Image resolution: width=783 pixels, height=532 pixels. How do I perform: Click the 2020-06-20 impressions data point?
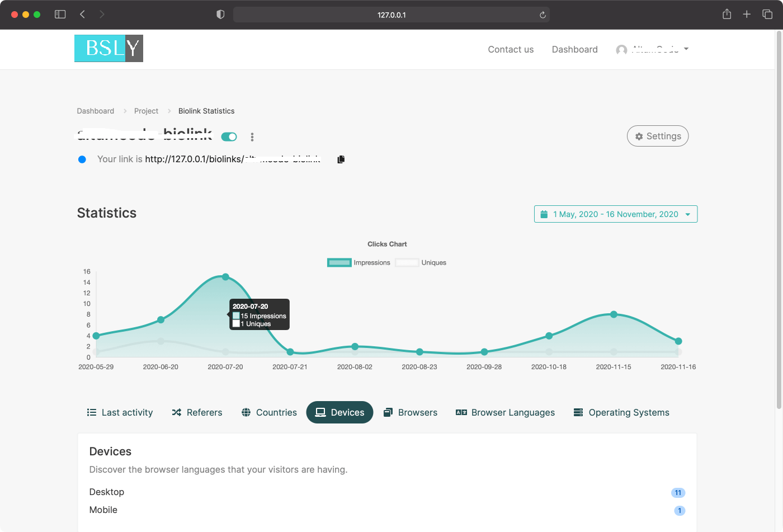point(161,319)
